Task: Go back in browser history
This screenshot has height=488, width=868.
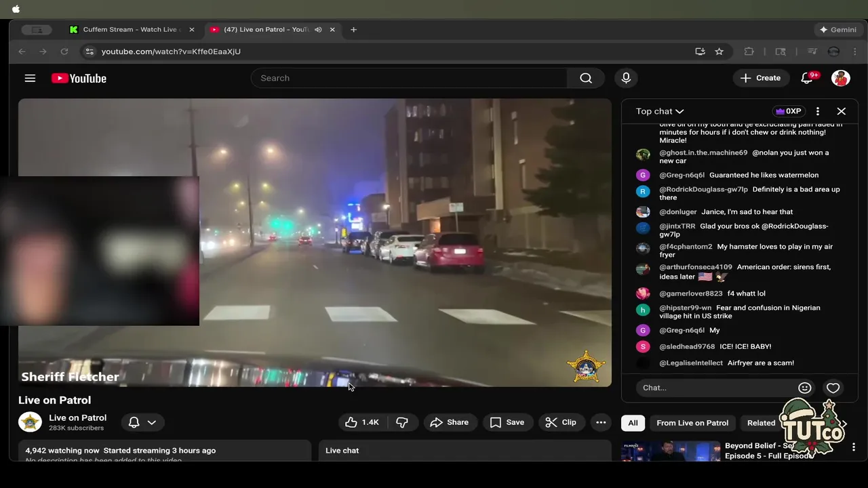Action: click(22, 52)
